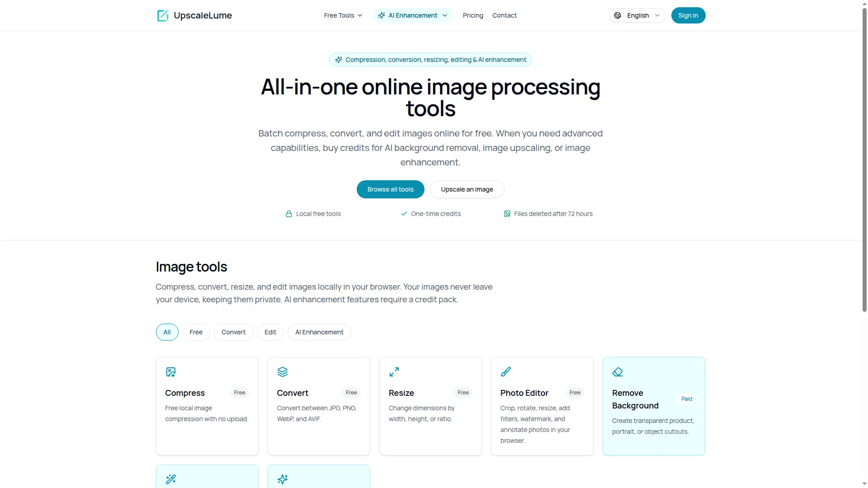Screen dimensions: 868x488
Task: Open the Remove Background card title
Action: (x=635, y=399)
